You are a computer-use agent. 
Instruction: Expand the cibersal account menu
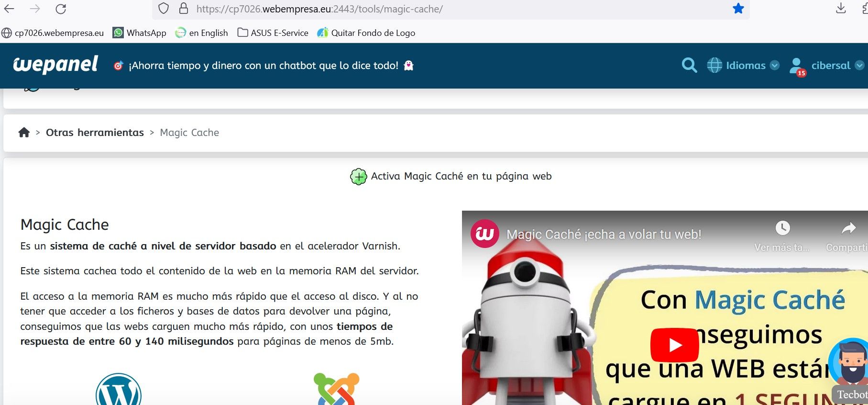(837, 66)
